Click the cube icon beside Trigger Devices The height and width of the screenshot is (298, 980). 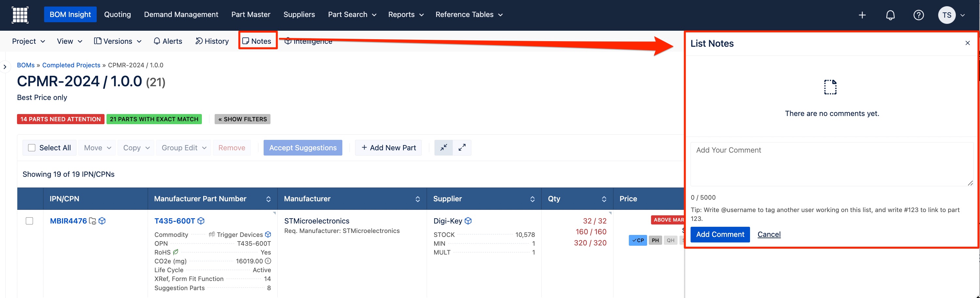click(268, 234)
